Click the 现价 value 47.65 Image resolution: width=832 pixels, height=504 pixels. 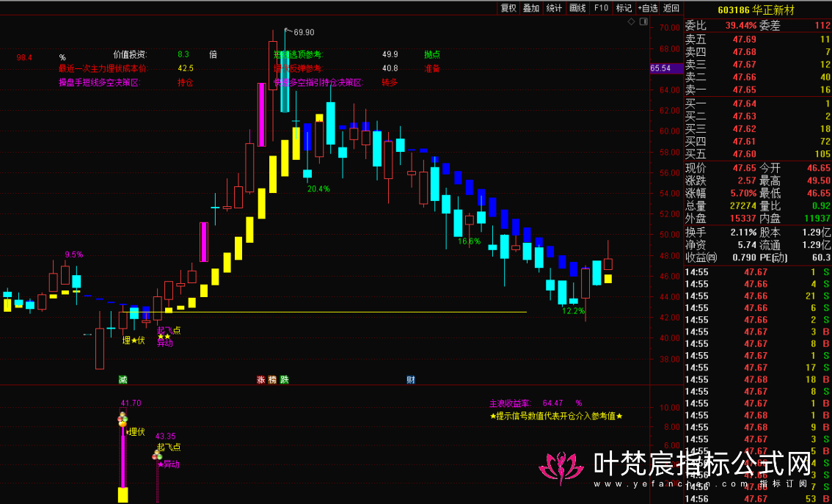745,168
